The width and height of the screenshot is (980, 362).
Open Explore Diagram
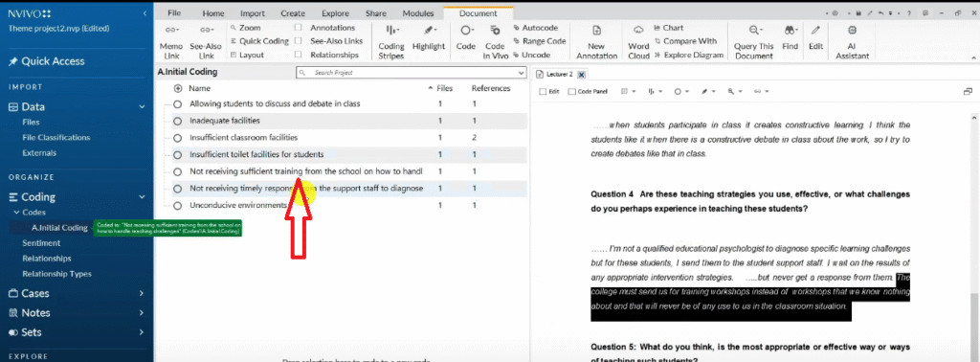click(689, 55)
